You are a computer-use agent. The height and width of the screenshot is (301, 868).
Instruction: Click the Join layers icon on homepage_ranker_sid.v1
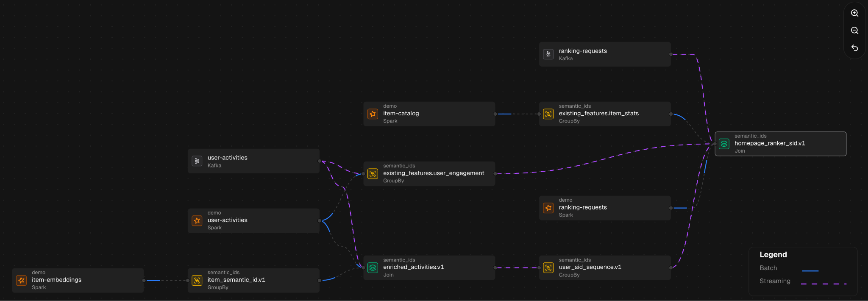[x=724, y=144]
